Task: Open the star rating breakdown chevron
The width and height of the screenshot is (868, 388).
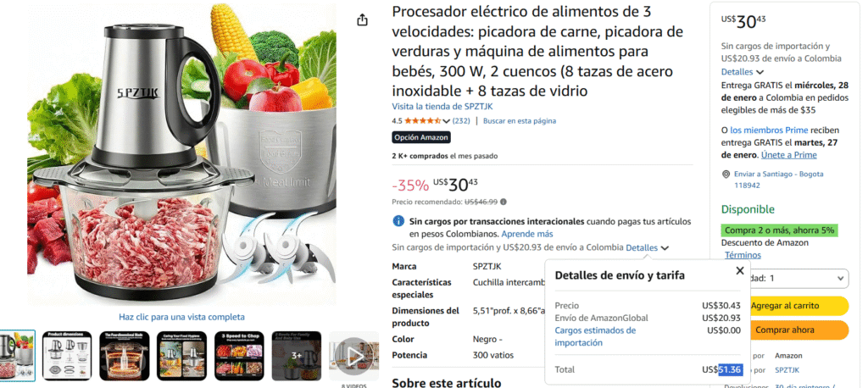Action: pyautogui.click(x=447, y=121)
